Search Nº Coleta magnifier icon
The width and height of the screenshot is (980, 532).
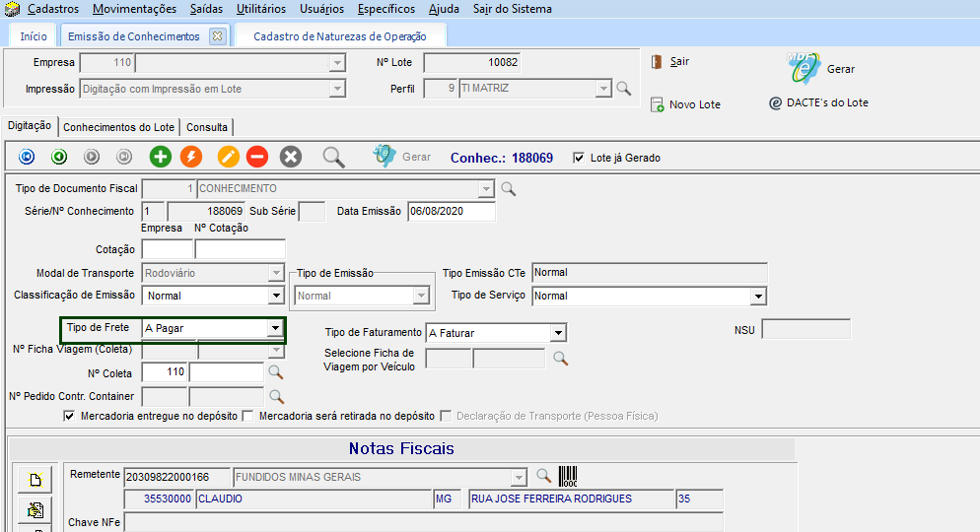(x=276, y=372)
